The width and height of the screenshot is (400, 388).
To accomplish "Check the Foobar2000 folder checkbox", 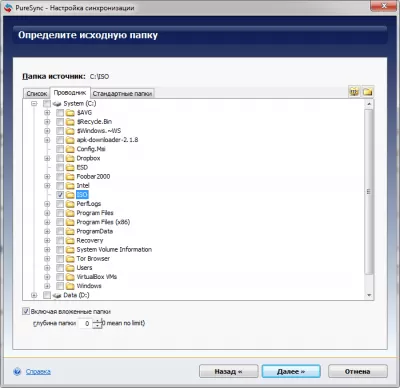I will [x=60, y=176].
